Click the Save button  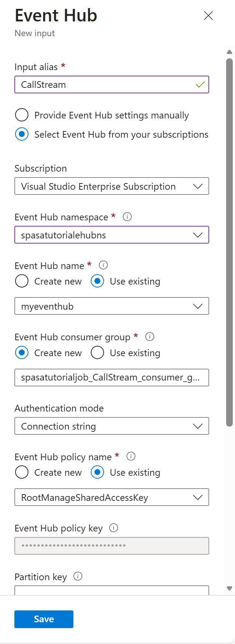(44, 619)
